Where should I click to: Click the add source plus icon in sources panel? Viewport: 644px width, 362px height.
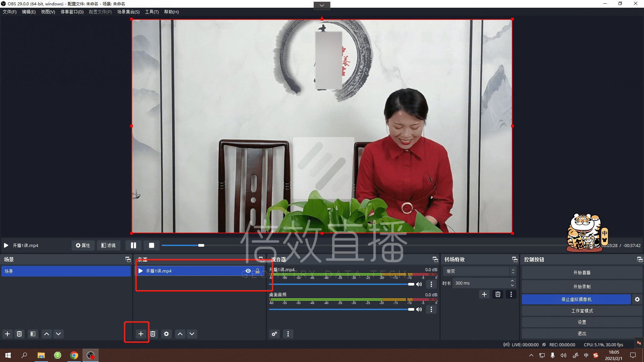tap(141, 334)
